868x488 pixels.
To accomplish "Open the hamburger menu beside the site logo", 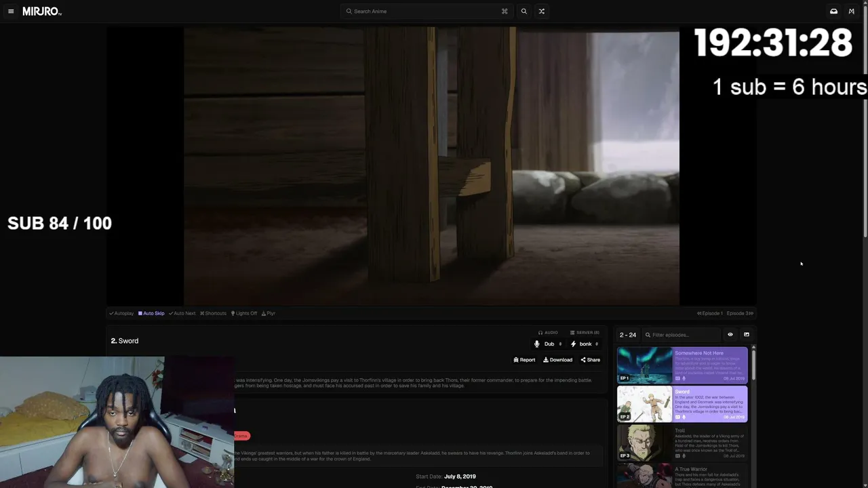I will pyautogui.click(x=11, y=12).
